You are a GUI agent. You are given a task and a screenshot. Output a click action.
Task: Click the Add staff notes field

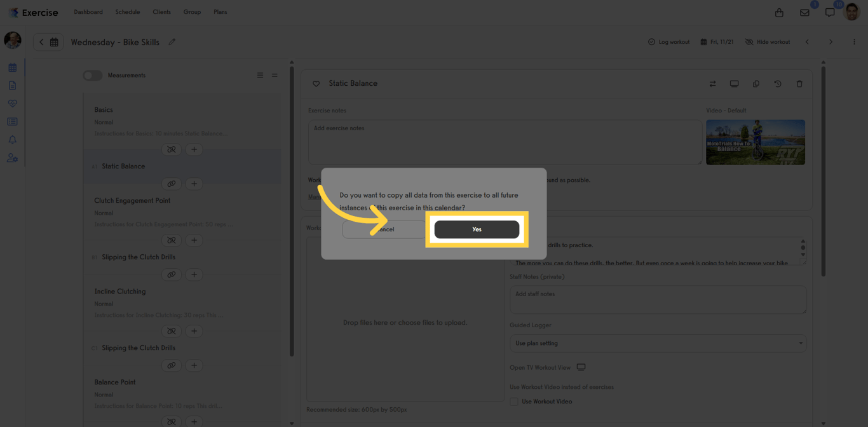[x=658, y=299]
